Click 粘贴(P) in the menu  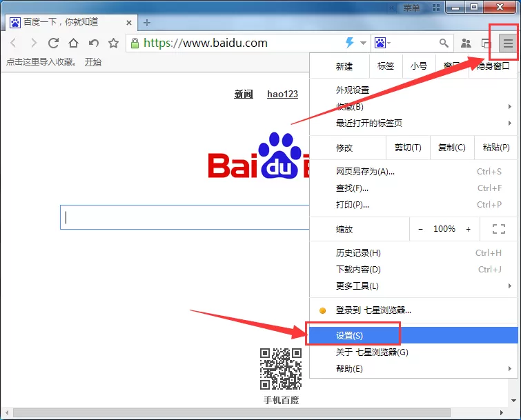click(496, 148)
